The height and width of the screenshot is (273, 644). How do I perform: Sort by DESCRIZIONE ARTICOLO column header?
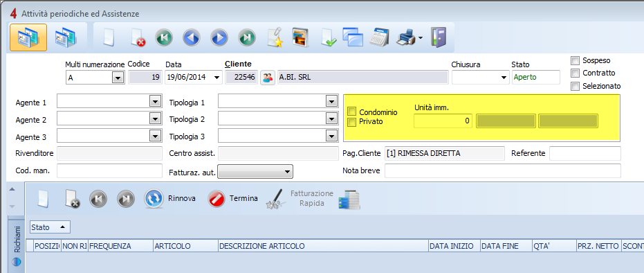[323, 246]
